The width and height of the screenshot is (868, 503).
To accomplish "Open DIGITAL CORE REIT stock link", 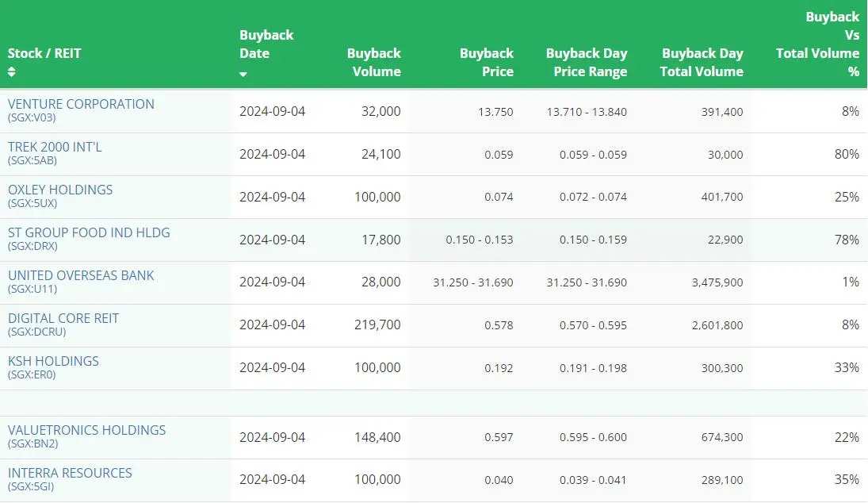I will pos(63,318).
